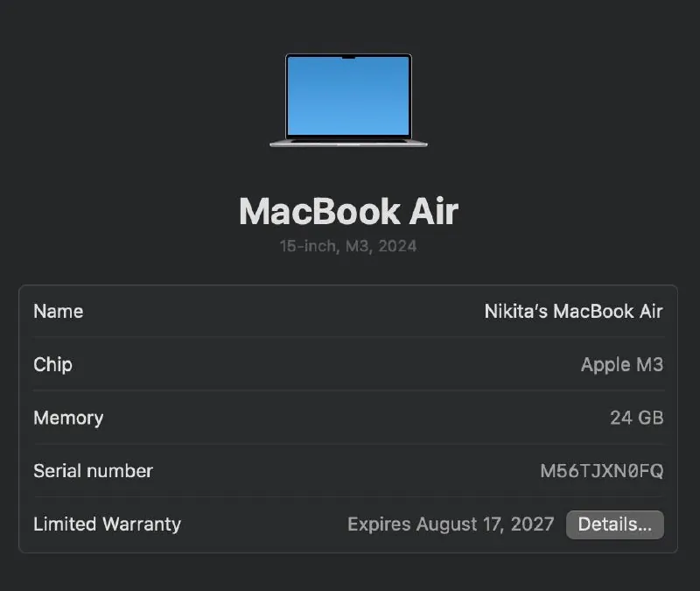
Task: Click the Apple M3 chip value
Action: 622,364
